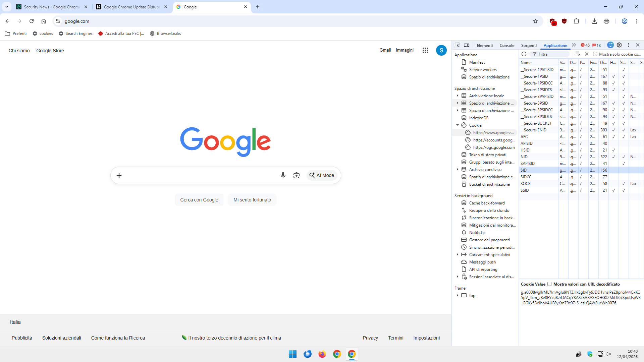Expand 'Sessioni associate al dis...' node
The height and width of the screenshot is (362, 644).
tap(457, 277)
